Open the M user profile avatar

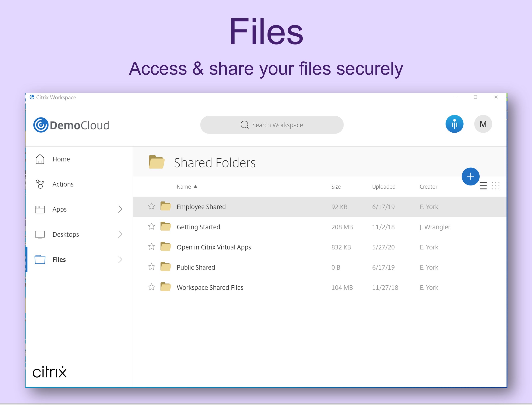(483, 124)
